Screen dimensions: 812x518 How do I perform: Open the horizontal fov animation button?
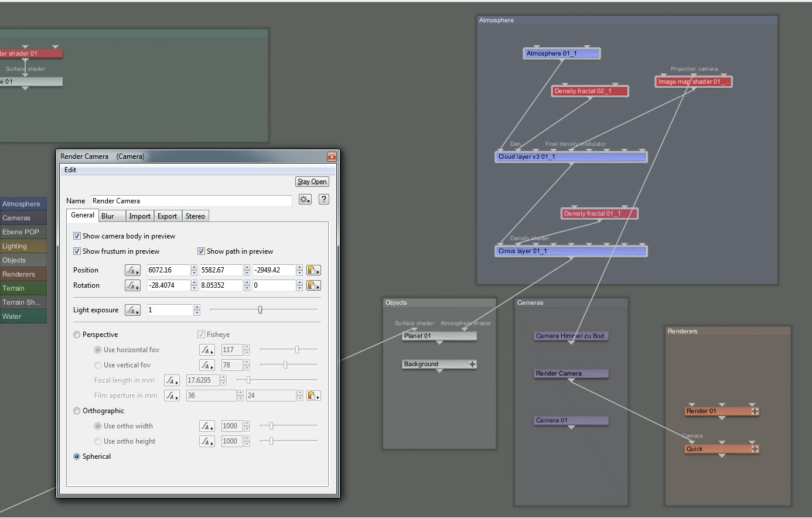[207, 350]
